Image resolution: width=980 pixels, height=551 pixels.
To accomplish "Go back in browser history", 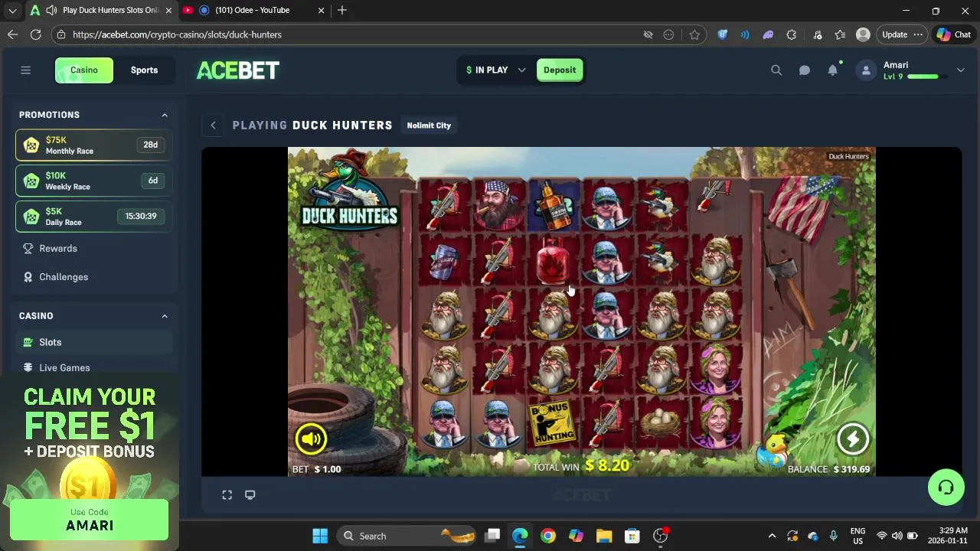I will tap(12, 34).
